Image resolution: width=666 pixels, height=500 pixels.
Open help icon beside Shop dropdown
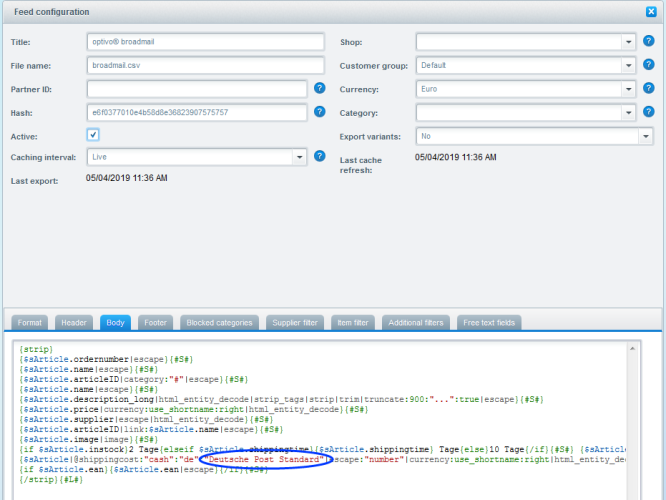(648, 41)
